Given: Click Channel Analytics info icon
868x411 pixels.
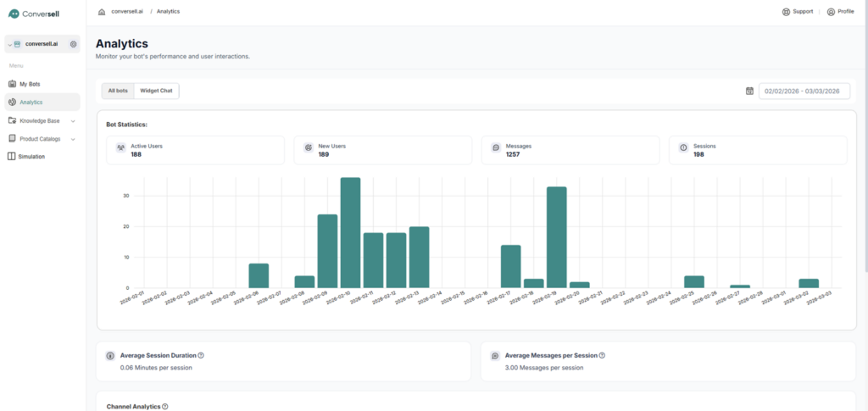Looking at the screenshot, I should (164, 407).
